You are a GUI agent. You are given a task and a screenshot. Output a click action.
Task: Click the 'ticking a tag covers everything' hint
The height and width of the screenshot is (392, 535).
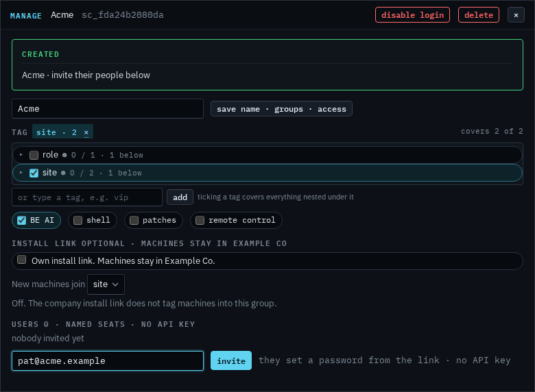click(x=275, y=197)
